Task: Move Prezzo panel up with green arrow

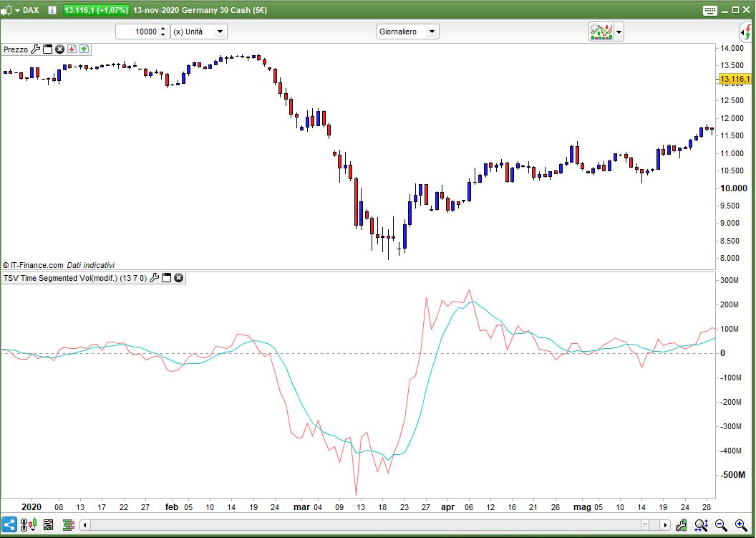Action: click(84, 49)
